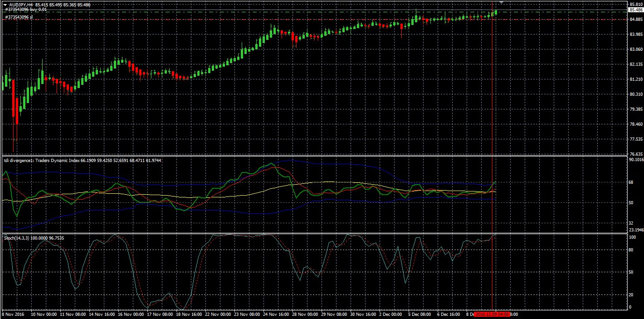Click the "5 Dec 08:00" time axis label
This screenshot has width=644, height=319.
[420, 314]
